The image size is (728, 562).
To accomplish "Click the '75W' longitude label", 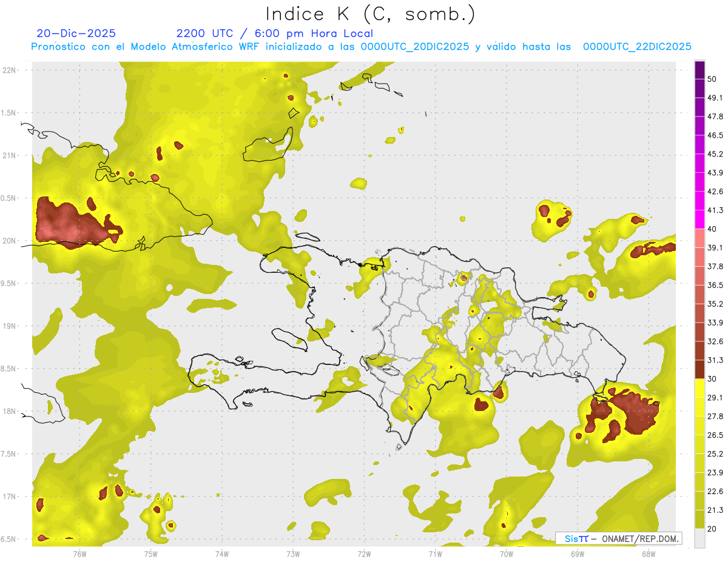I will (x=151, y=554).
